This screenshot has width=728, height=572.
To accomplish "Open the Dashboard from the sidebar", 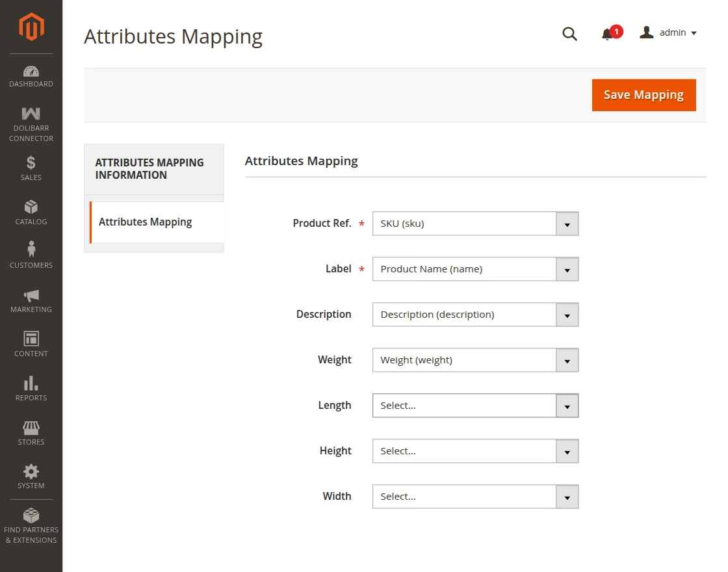I will tap(31, 75).
